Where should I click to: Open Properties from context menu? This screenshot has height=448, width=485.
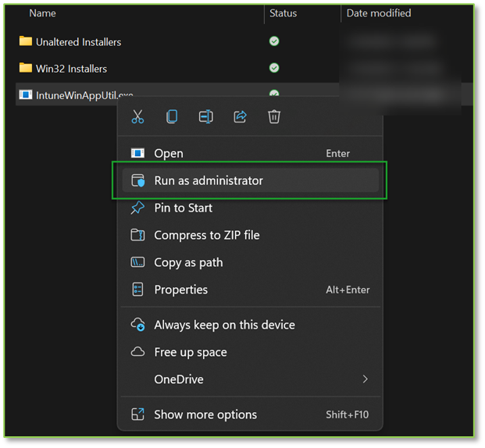[250, 290]
